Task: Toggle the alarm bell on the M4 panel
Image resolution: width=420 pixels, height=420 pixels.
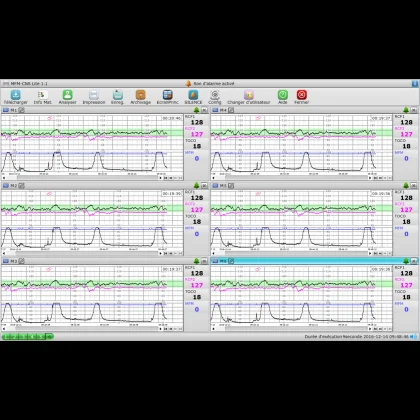Action: tap(406, 110)
